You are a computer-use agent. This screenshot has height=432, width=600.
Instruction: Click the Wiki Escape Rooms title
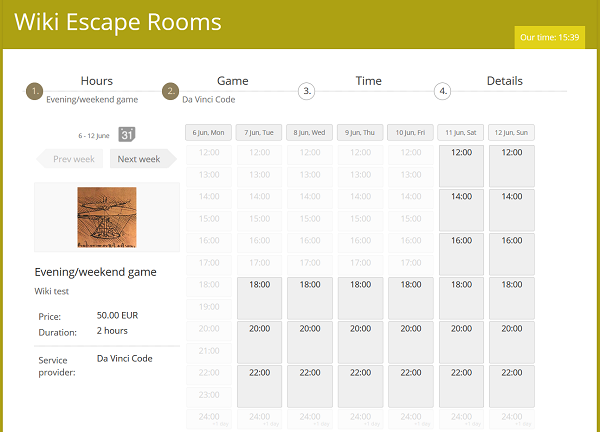click(x=118, y=22)
